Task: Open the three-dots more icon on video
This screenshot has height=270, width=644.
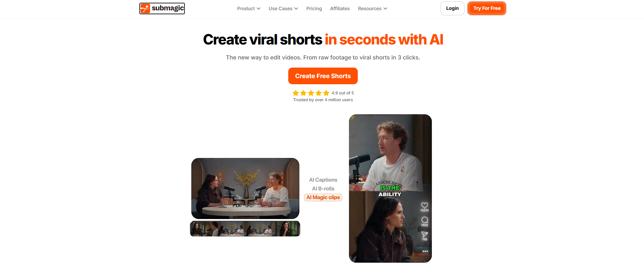Action: click(x=425, y=251)
